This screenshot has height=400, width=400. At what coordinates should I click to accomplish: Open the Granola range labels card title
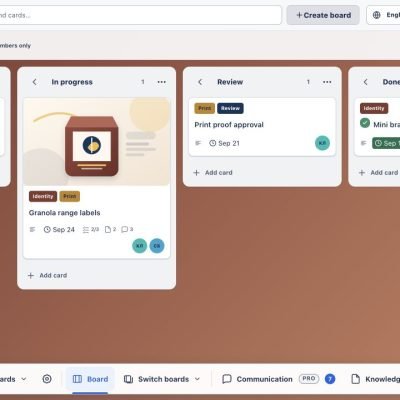(x=64, y=213)
